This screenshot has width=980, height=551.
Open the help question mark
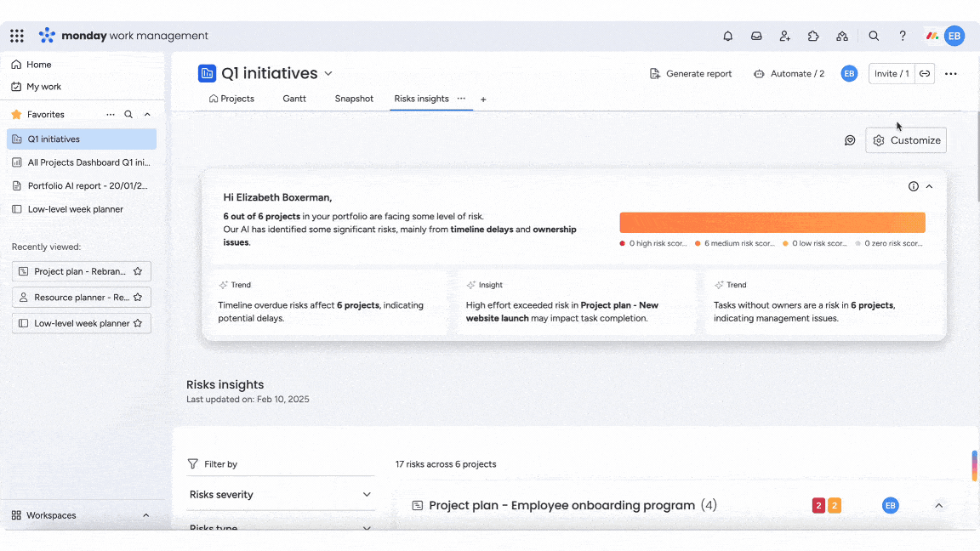point(903,37)
